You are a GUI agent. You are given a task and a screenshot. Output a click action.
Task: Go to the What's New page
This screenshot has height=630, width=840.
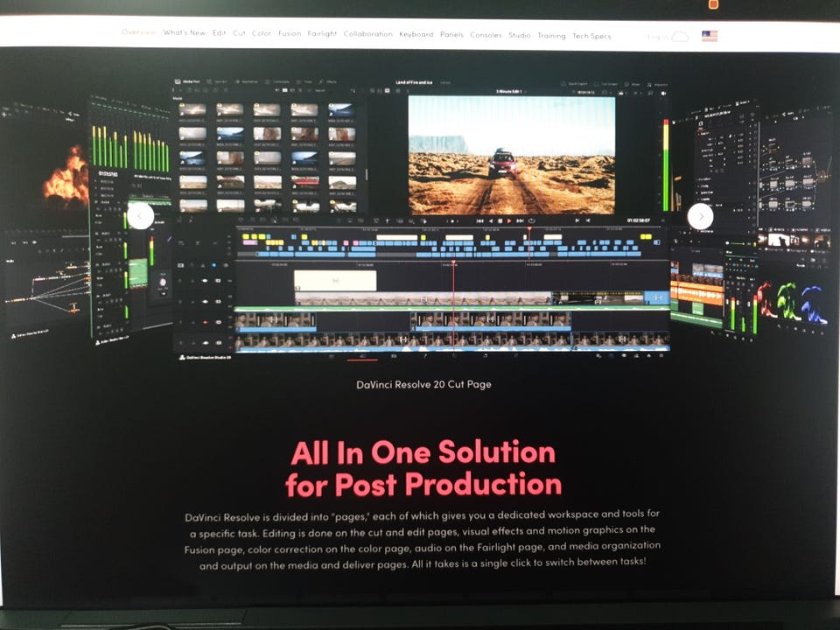click(185, 32)
